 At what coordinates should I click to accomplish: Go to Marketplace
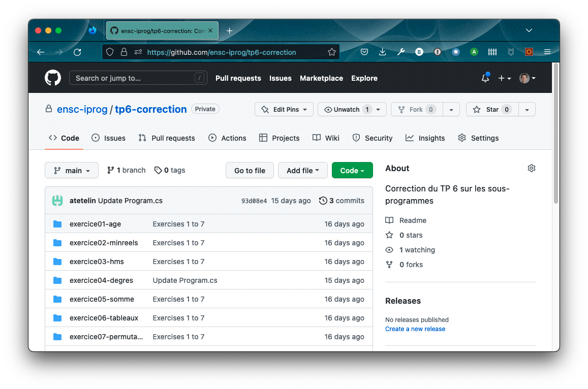point(321,78)
